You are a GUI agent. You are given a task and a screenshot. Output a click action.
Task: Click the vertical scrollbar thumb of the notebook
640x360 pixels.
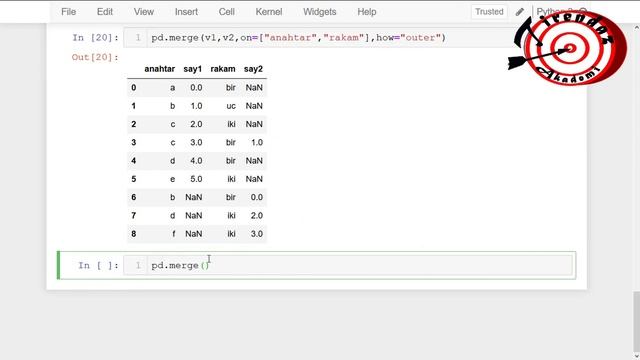636,321
